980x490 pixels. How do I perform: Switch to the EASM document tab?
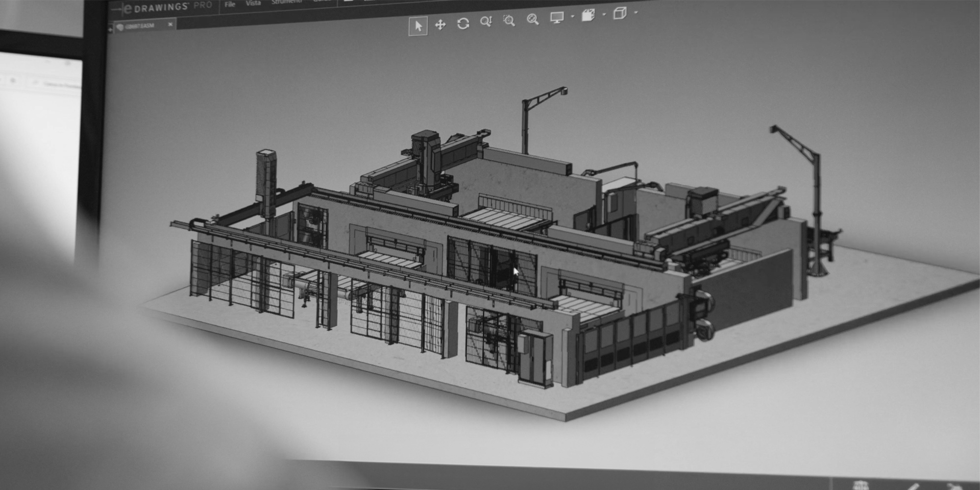pyautogui.click(x=140, y=26)
